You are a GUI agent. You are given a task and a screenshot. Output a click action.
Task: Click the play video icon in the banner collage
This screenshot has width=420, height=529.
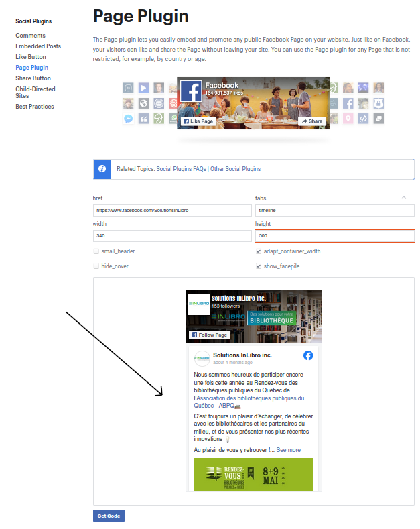pos(143,89)
